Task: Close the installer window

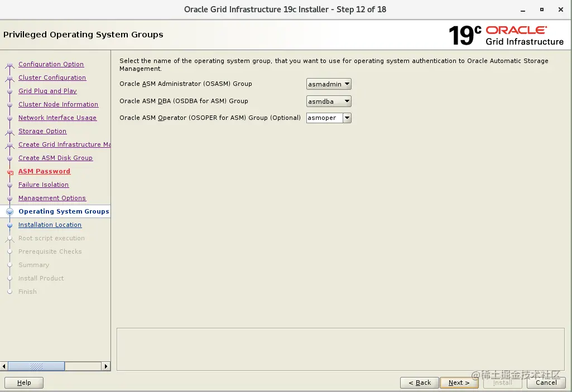Action: click(x=561, y=10)
